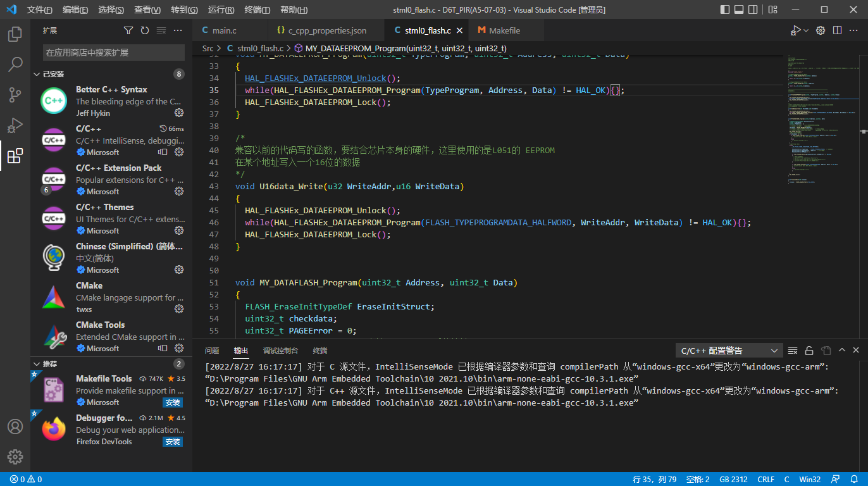Open Source Control view
868x486 pixels.
pyautogui.click(x=15, y=95)
